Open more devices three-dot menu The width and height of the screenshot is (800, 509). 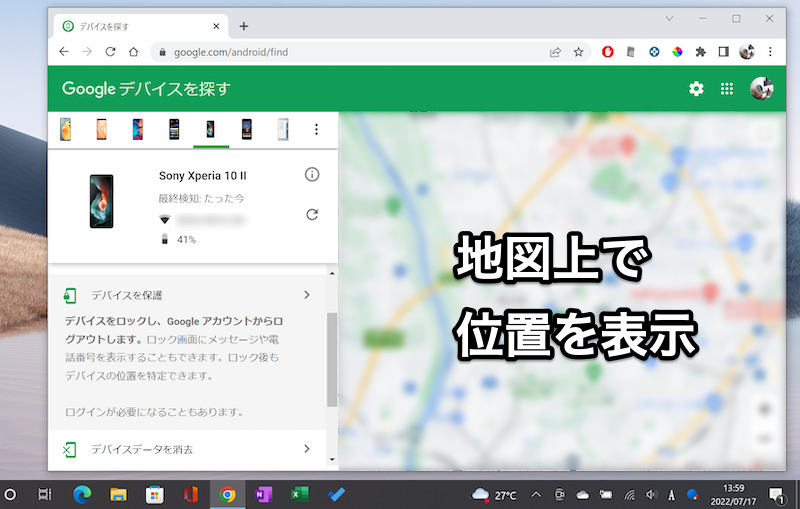(316, 129)
